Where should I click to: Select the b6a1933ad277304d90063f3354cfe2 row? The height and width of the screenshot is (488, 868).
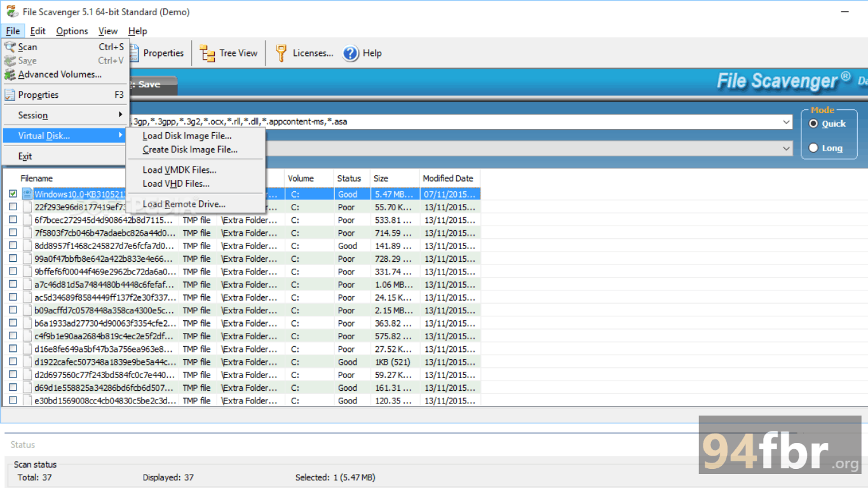(x=241, y=323)
